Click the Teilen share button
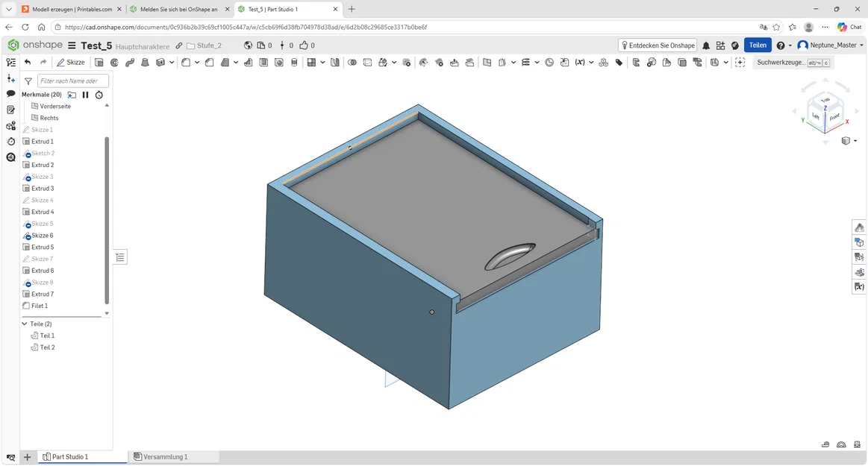Screen dimensions: 868x466 [758, 45]
